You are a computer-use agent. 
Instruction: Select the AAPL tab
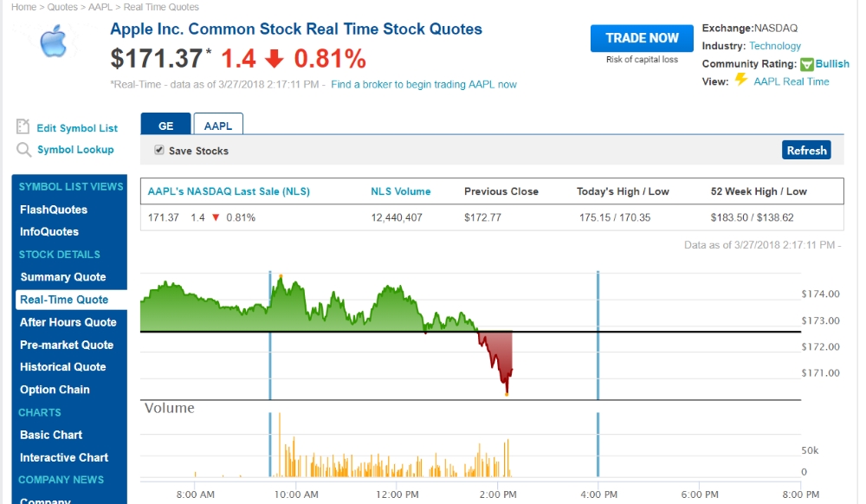tap(218, 126)
